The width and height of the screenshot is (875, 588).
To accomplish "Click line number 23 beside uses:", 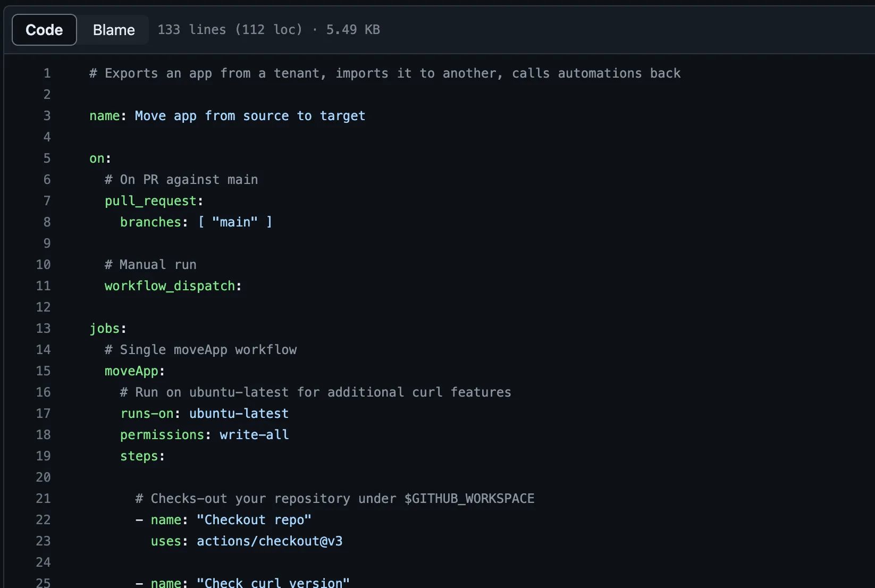I will coord(43,541).
